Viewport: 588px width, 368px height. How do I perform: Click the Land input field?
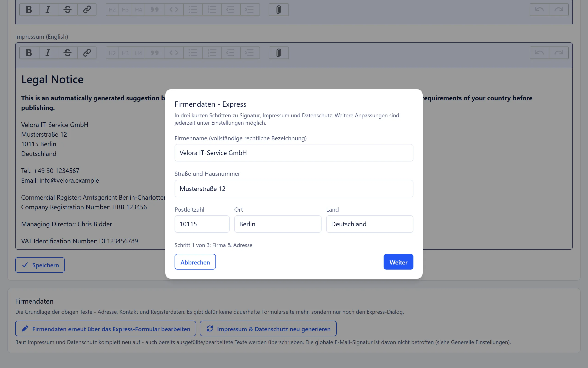pos(370,224)
